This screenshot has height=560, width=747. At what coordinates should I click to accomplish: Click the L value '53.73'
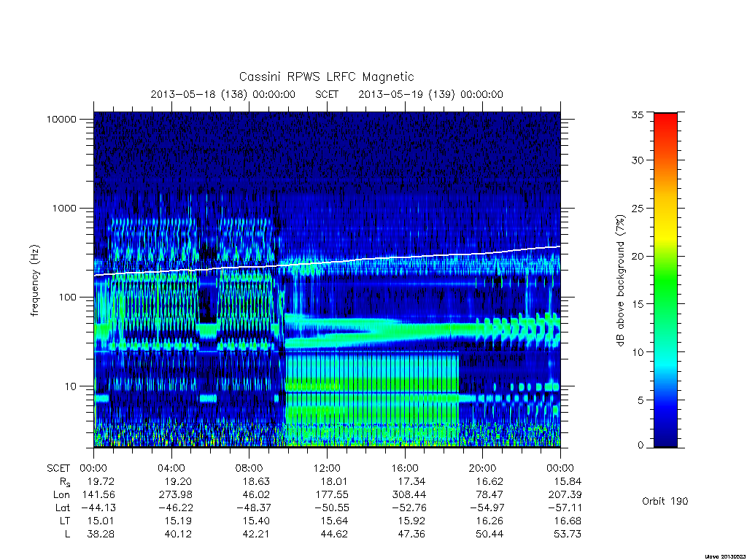tap(568, 534)
